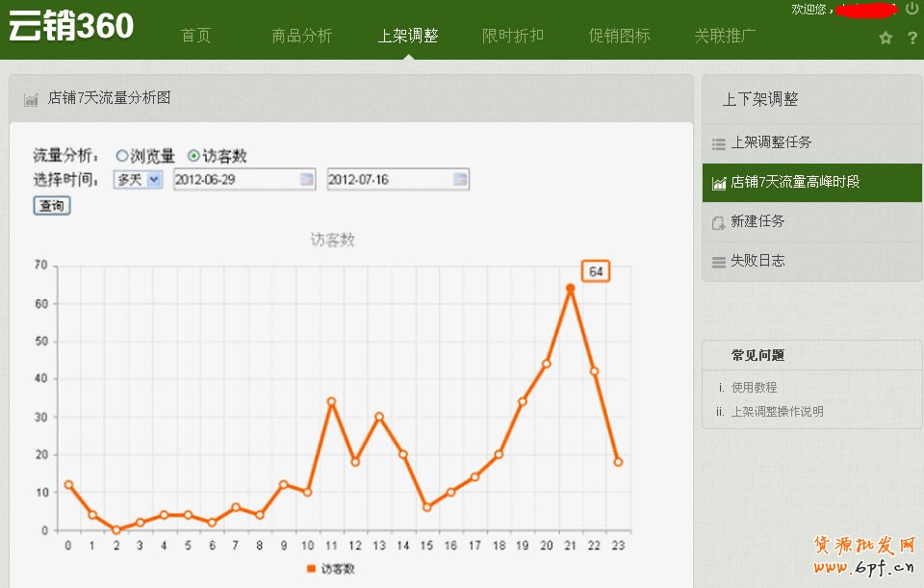924x588 pixels.
Task: Click the question mark help icon
Action: (911, 38)
